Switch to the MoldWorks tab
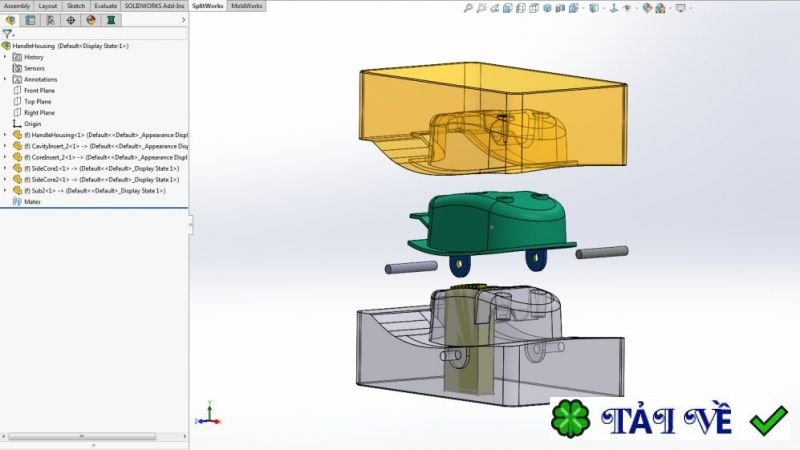Image resolution: width=800 pixels, height=450 pixels. click(x=246, y=6)
